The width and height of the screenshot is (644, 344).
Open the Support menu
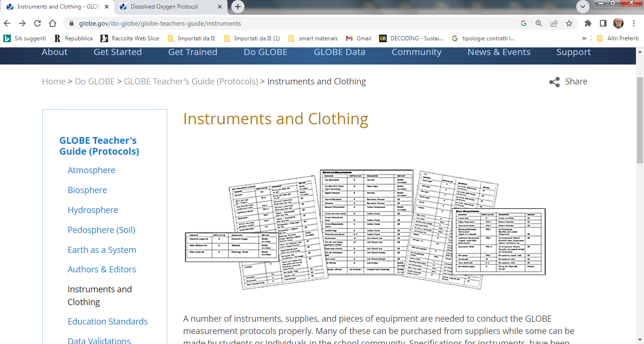pos(573,52)
